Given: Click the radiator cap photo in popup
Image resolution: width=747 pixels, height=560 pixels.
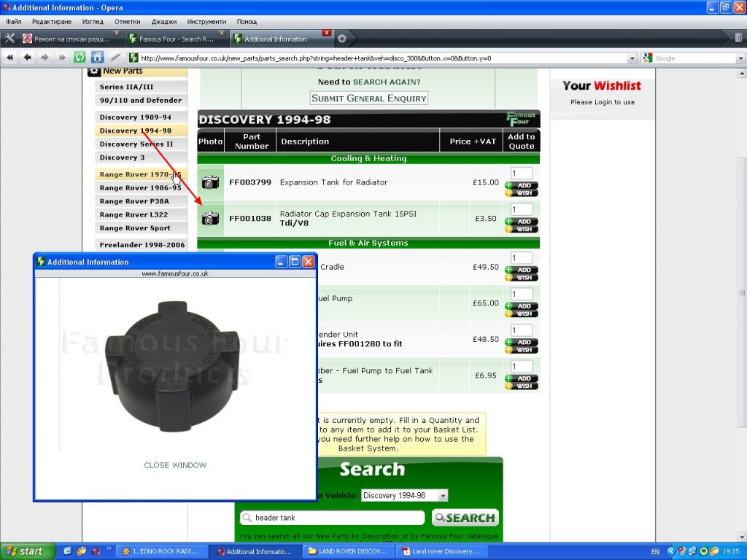Looking at the screenshot, I should coord(172,366).
